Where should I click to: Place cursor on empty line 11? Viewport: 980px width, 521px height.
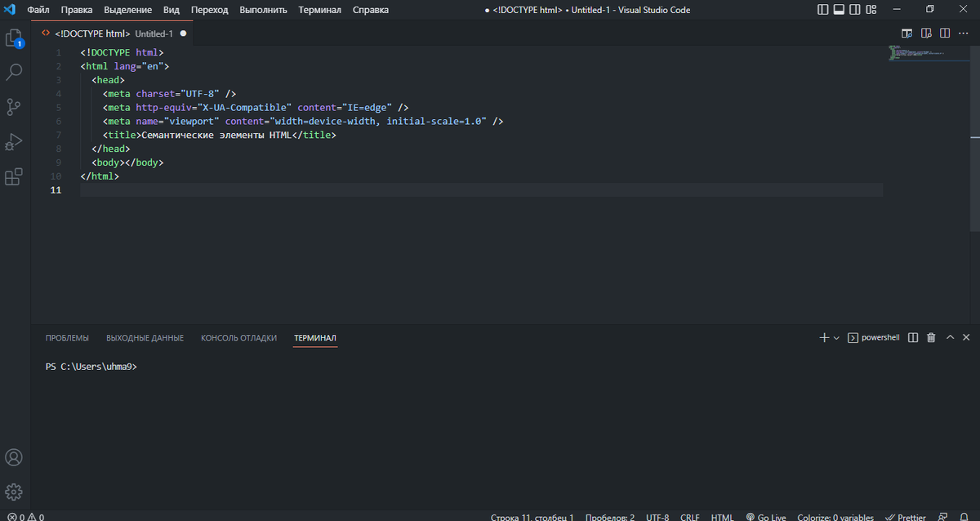pos(481,190)
